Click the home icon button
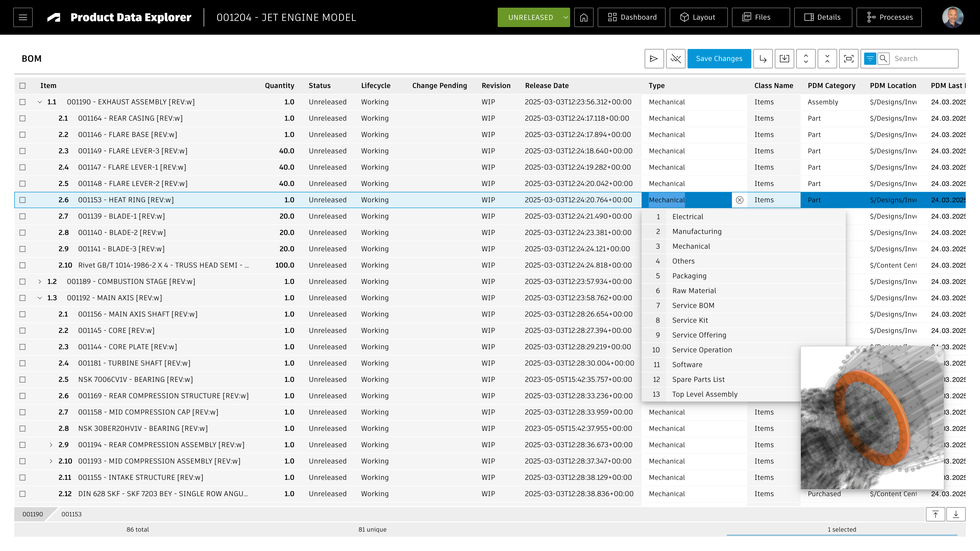 pyautogui.click(x=584, y=18)
